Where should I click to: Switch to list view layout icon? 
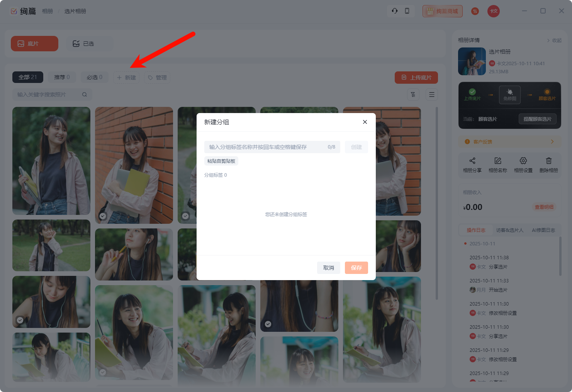(x=432, y=95)
